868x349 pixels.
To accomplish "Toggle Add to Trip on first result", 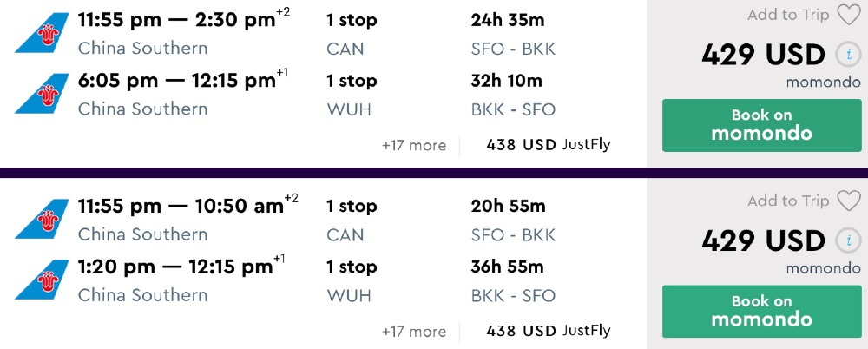I will pos(788,15).
